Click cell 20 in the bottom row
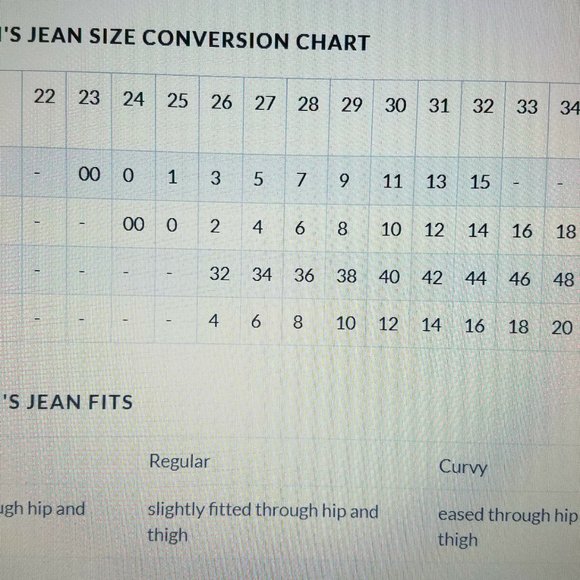 562,328
